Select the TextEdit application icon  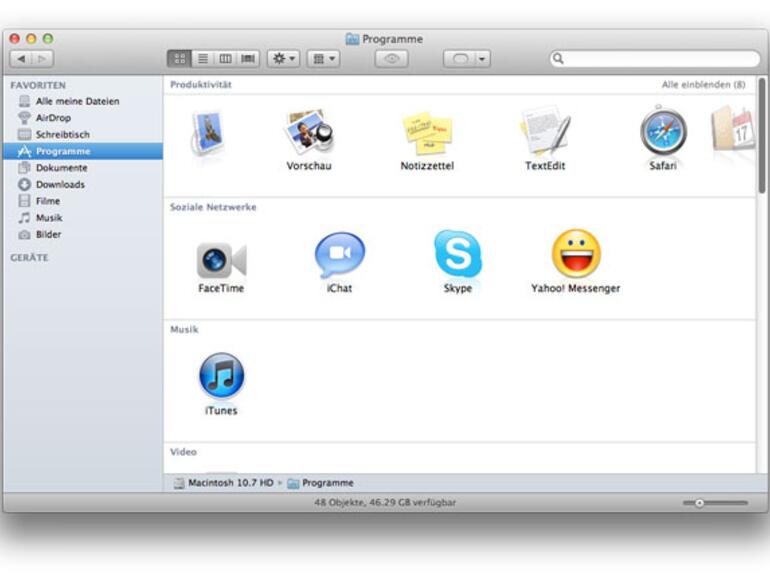[x=545, y=133]
